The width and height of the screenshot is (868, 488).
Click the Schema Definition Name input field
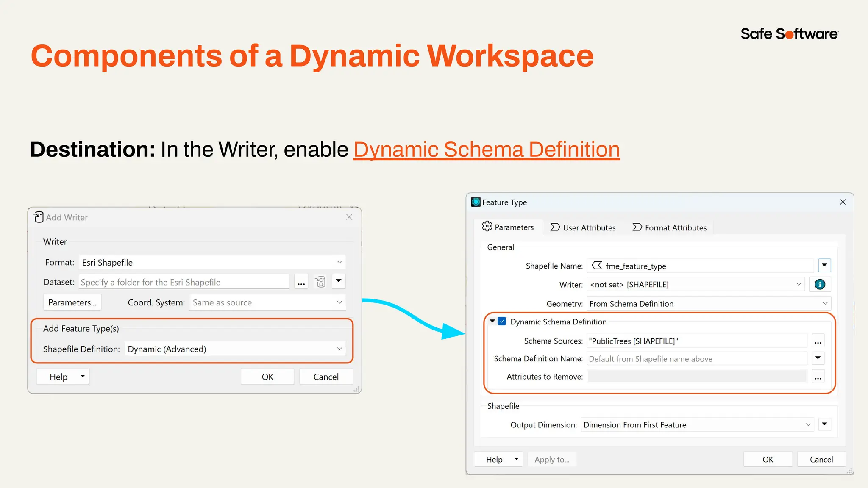point(697,359)
